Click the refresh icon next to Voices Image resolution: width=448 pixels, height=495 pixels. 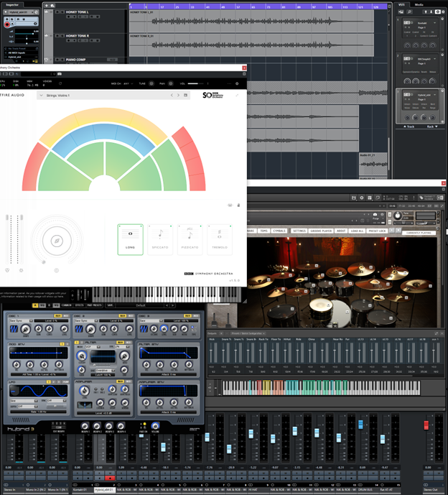[60, 83]
